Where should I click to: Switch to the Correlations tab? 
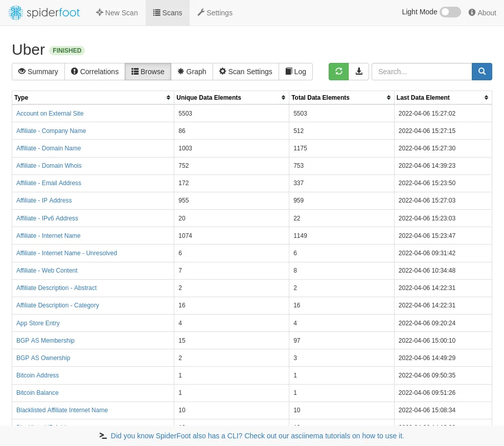coord(95,72)
